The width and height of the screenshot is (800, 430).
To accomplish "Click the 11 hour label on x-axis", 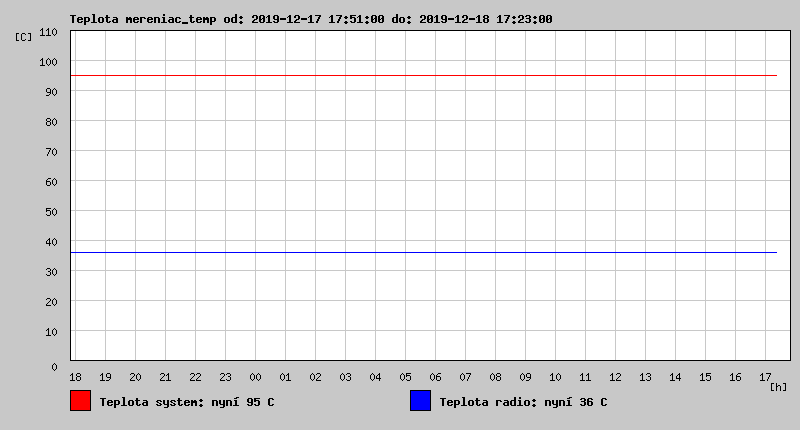I will click(x=585, y=377).
